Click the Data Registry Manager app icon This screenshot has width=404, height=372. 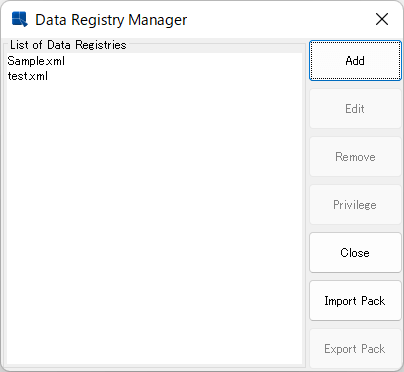(x=19, y=19)
